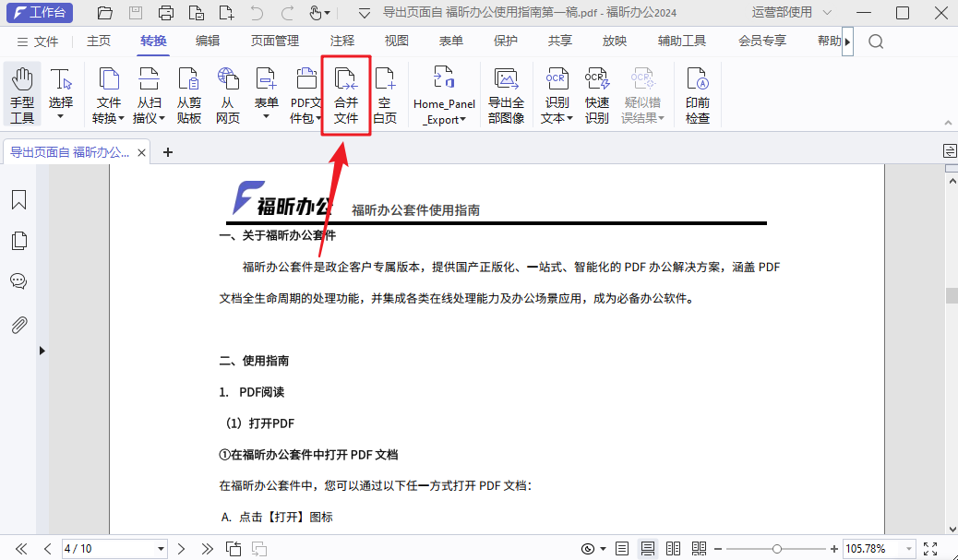This screenshot has width=958, height=560.
Task: Click the vertical scrollbar thumb
Action: [x=952, y=295]
